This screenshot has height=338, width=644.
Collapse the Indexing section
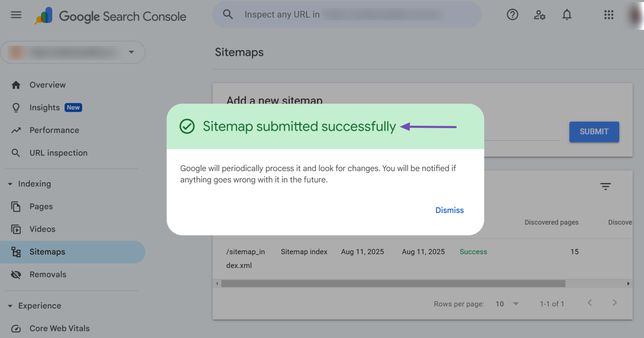pos(10,184)
